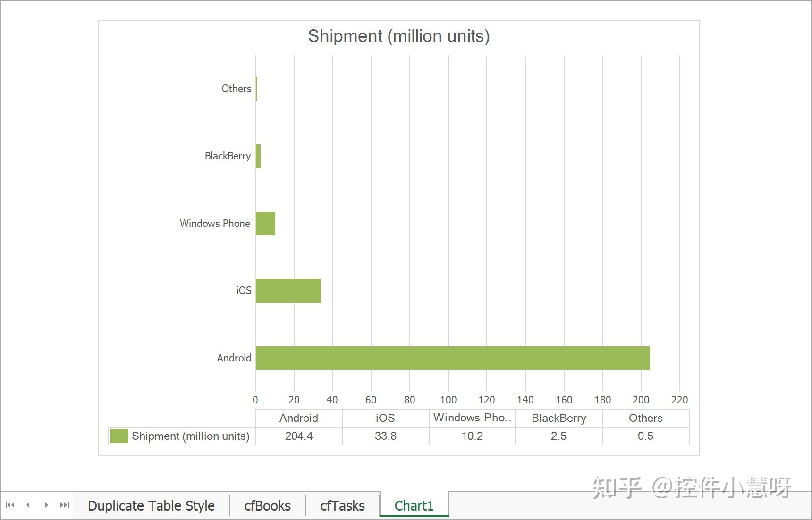Click the 2.5 value in data table
812x520 pixels.
(x=558, y=436)
